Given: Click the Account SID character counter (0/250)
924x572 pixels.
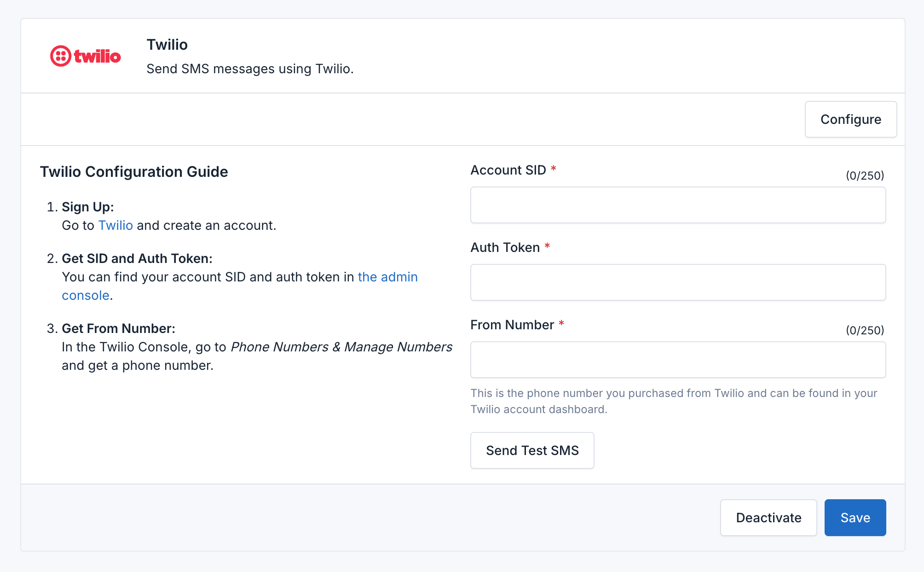Looking at the screenshot, I should (x=865, y=175).
